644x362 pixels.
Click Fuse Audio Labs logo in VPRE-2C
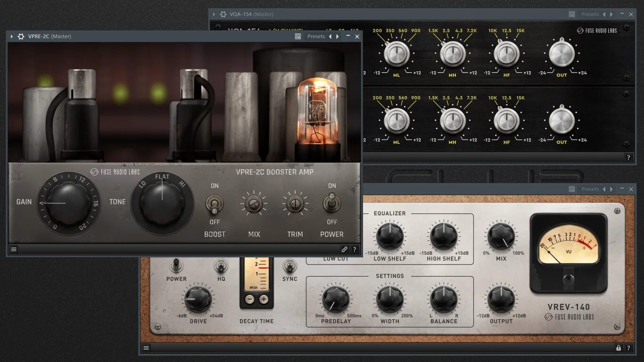point(116,172)
